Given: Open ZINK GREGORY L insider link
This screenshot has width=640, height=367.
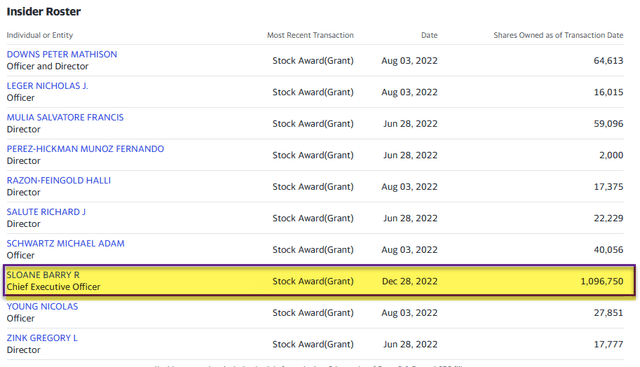Looking at the screenshot, I should click(42, 338).
